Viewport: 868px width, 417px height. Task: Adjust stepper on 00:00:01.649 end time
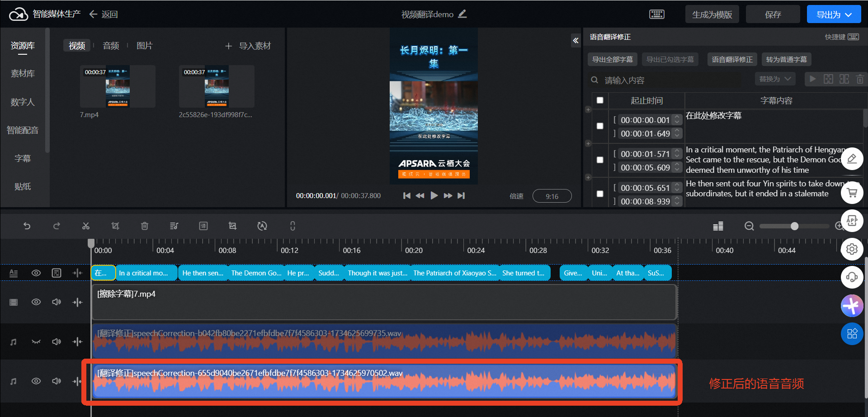point(677,133)
